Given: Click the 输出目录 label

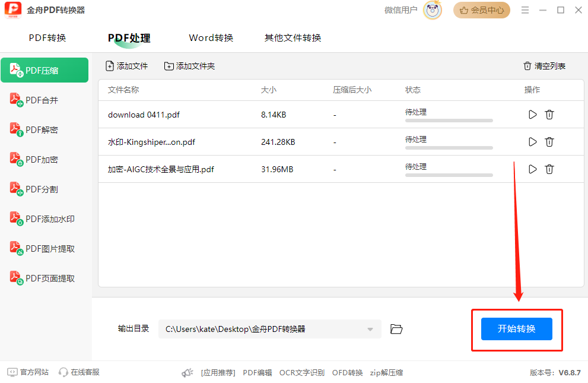Looking at the screenshot, I should click(134, 328).
